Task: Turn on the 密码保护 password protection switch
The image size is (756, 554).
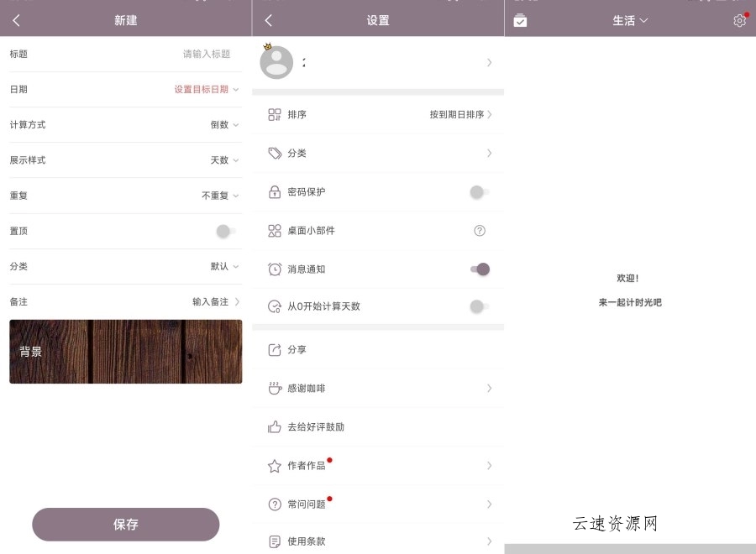Action: click(477, 192)
